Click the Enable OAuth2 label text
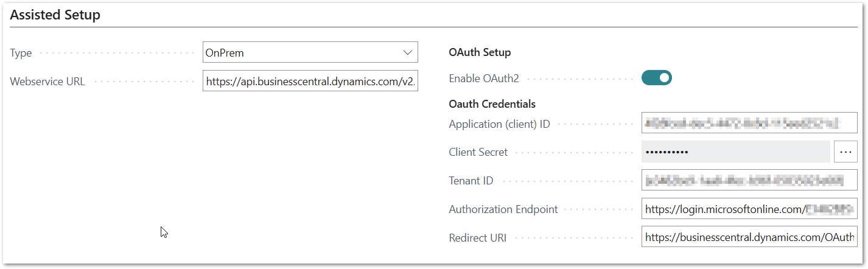868x269 pixels. point(484,79)
